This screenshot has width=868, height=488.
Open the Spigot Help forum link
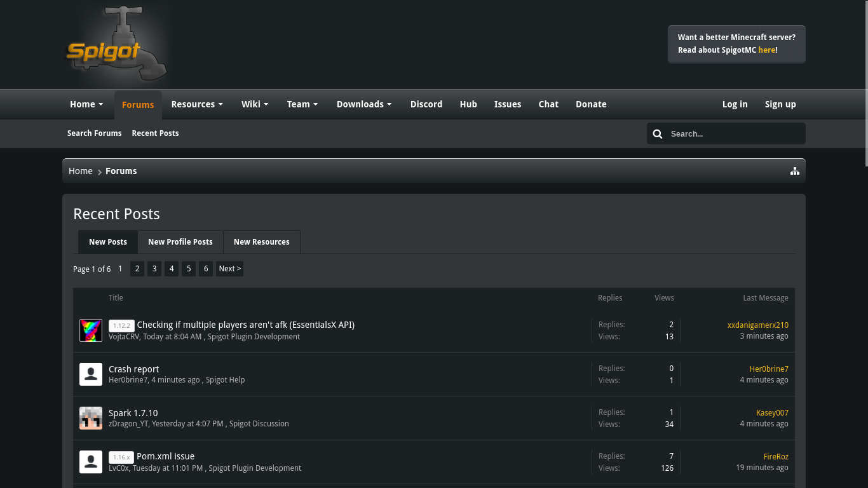226,380
